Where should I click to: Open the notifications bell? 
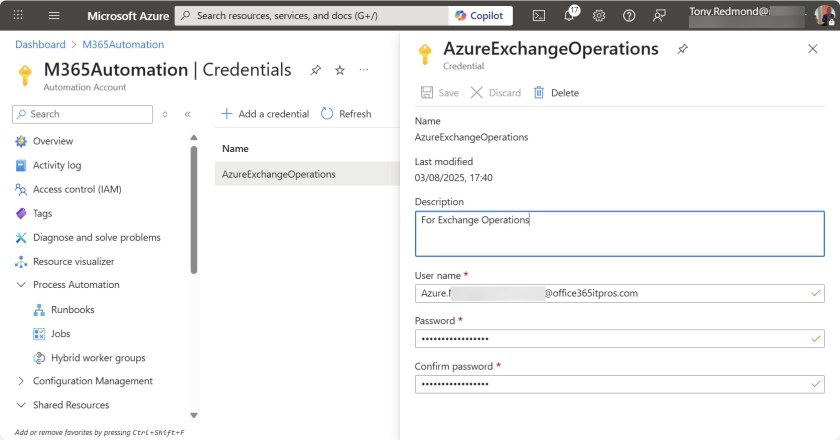570,14
